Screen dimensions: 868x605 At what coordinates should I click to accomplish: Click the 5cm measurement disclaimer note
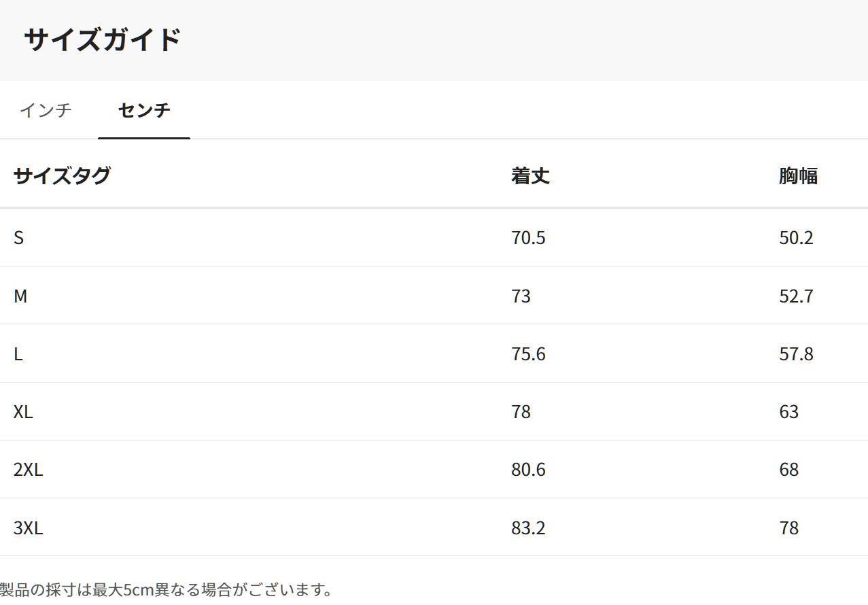[x=167, y=589]
